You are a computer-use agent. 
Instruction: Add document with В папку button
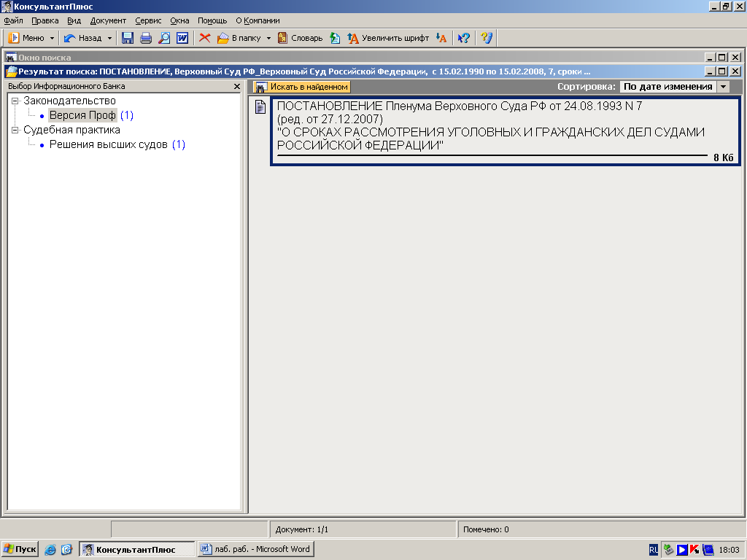239,38
